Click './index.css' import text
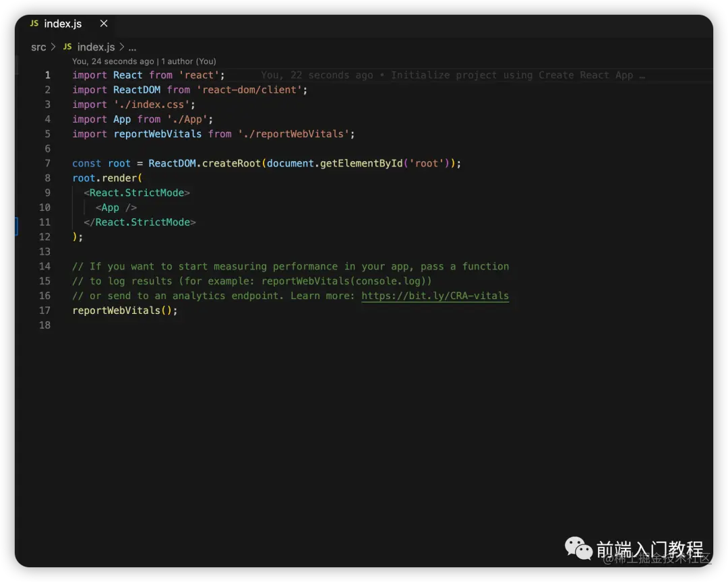Screen dimensions: 728x582 [152, 104]
